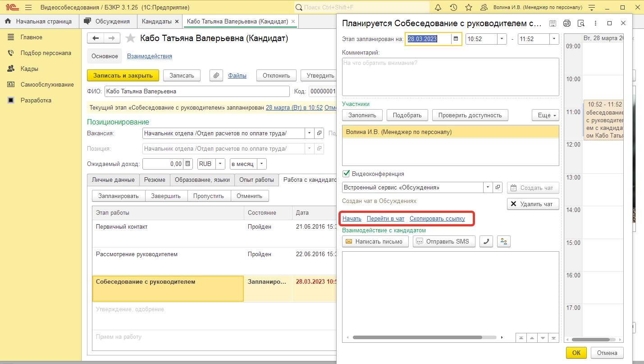Viewport: 644px width, 364px height.
Task: Click the Удалить чат button
Action: pos(533,204)
